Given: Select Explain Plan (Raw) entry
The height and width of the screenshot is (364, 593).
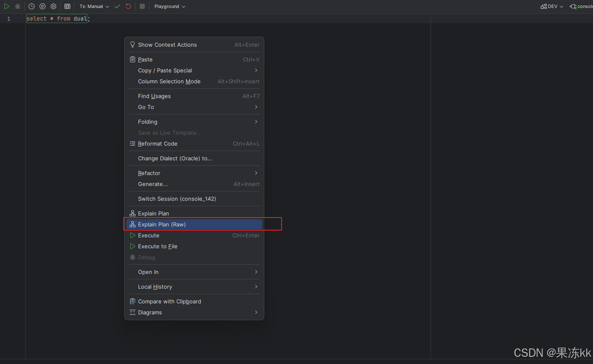Looking at the screenshot, I should click(x=194, y=224).
